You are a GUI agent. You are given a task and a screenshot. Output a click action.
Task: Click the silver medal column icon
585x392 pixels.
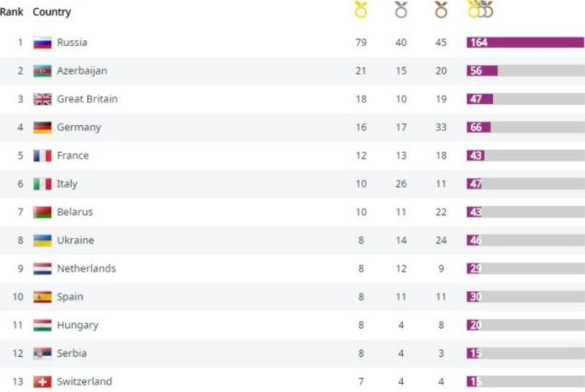pyautogui.click(x=401, y=10)
